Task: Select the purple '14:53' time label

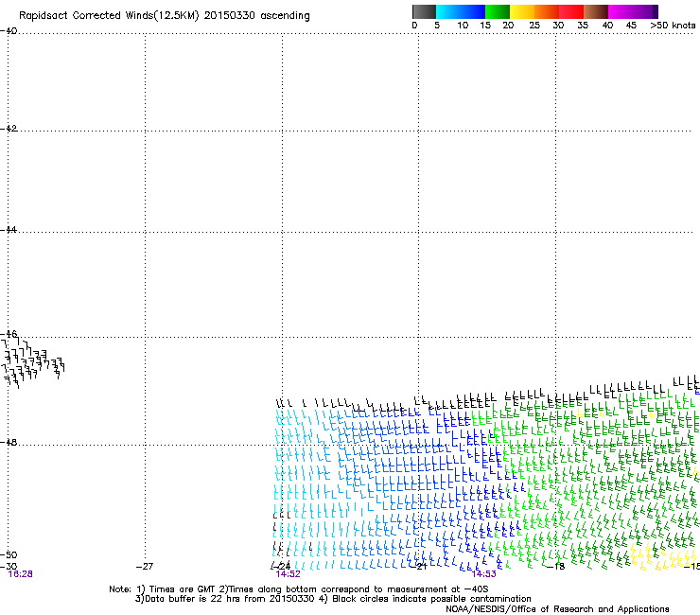Action: click(484, 574)
